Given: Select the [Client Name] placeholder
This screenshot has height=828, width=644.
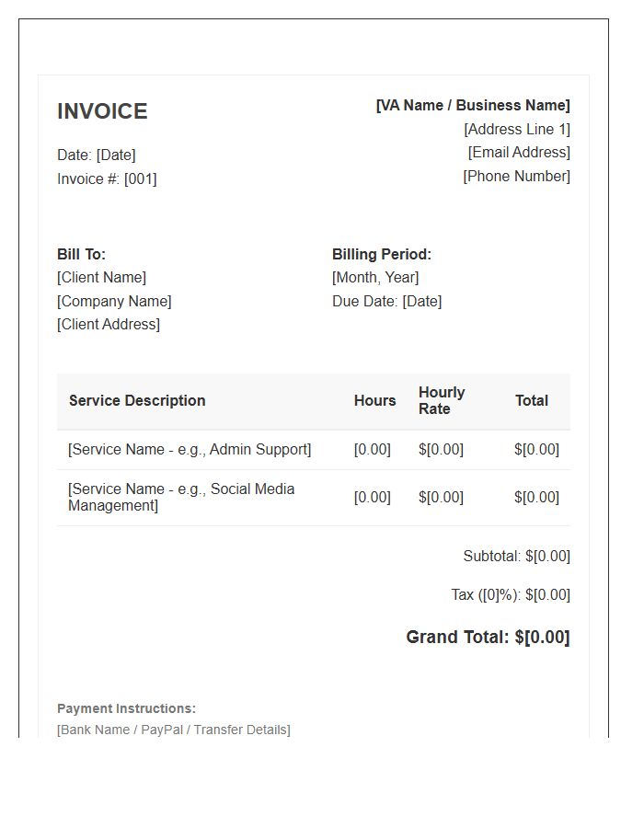Looking at the screenshot, I should tap(102, 277).
